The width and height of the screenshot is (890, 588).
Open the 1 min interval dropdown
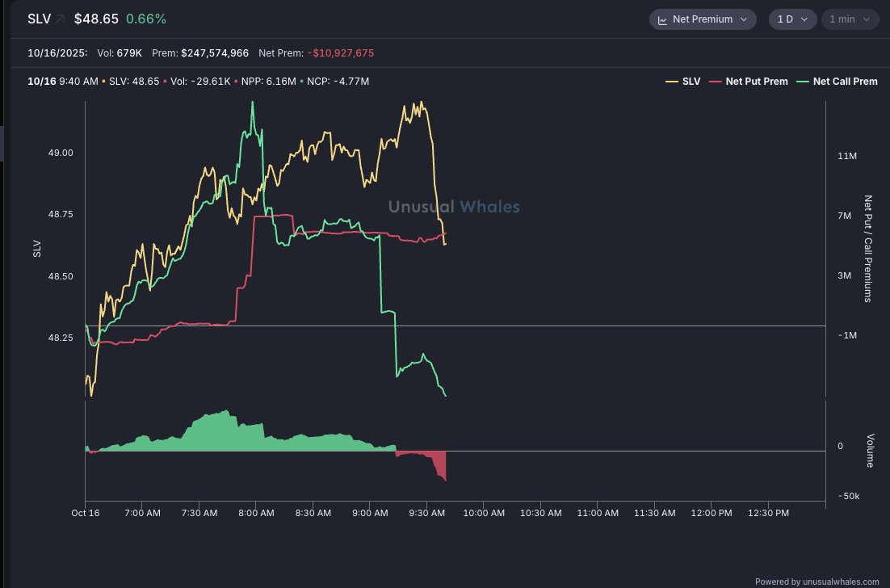click(x=848, y=19)
